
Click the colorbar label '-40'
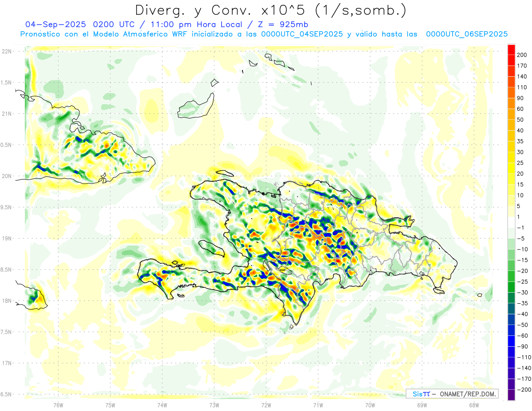[x=523, y=314]
